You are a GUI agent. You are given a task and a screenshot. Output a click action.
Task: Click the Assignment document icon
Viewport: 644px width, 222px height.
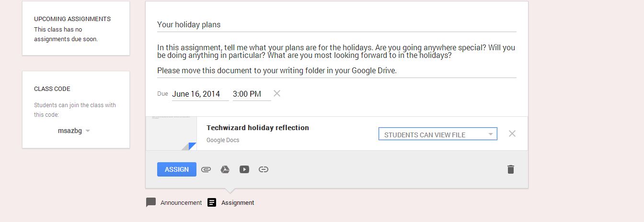tap(212, 202)
